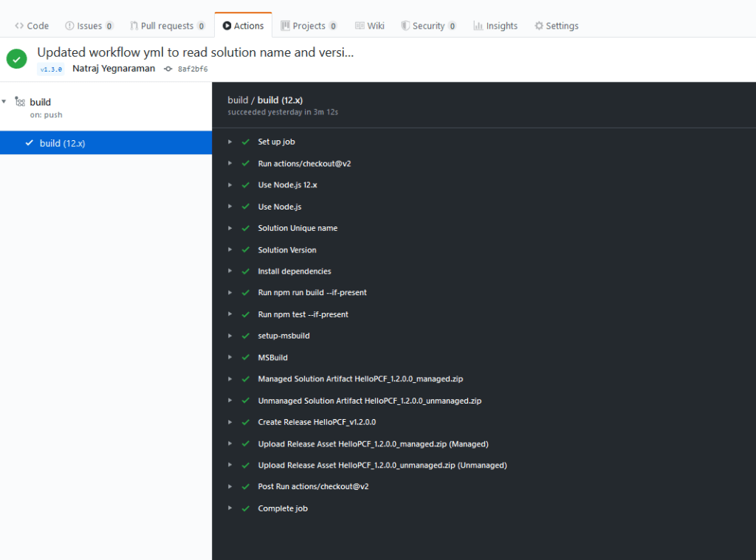
Task: Click the v1.3.0 tag label
Action: click(x=50, y=68)
